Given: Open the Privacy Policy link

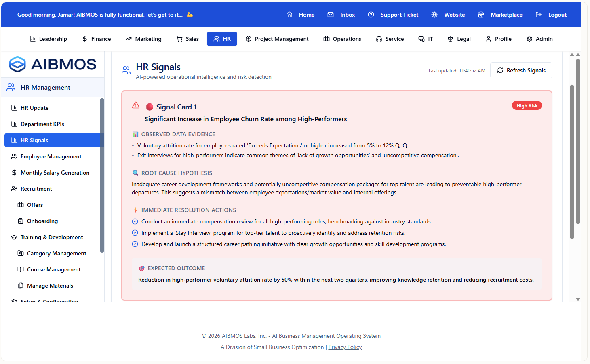Looking at the screenshot, I should click(x=345, y=347).
